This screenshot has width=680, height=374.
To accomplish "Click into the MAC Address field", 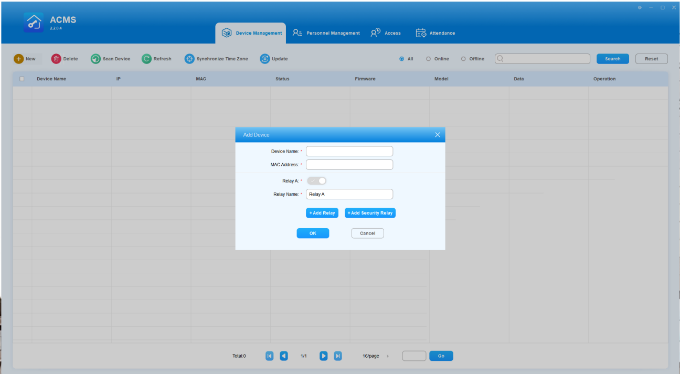I will [x=350, y=164].
